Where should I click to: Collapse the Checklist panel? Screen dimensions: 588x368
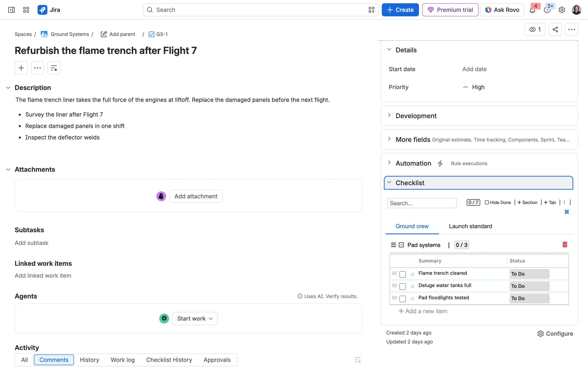[x=389, y=183]
